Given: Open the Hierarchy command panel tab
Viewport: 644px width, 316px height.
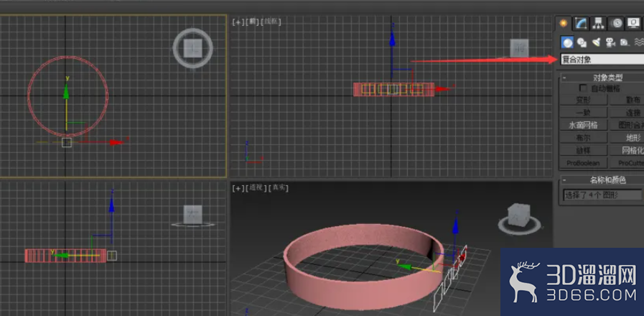Looking at the screenshot, I should click(x=598, y=23).
